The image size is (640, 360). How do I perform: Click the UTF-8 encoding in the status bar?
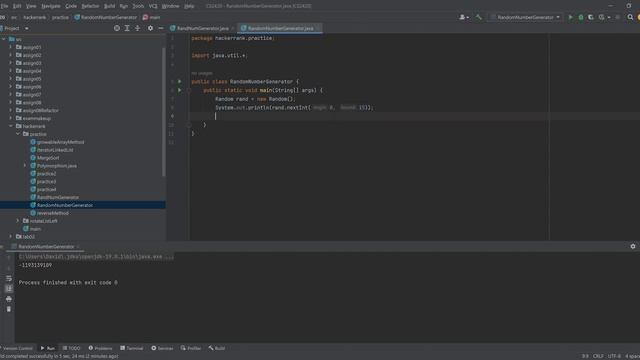click(x=613, y=356)
